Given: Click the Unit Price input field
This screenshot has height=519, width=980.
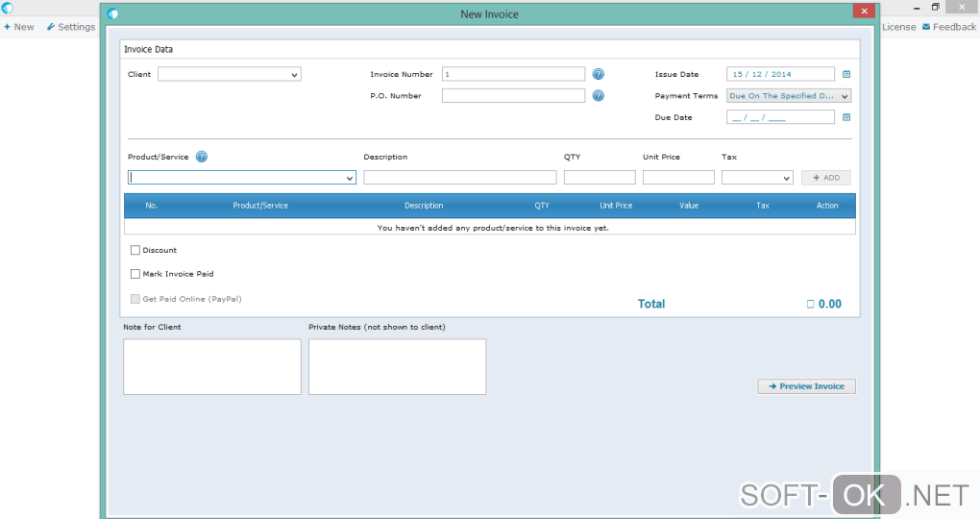Looking at the screenshot, I should tap(678, 178).
